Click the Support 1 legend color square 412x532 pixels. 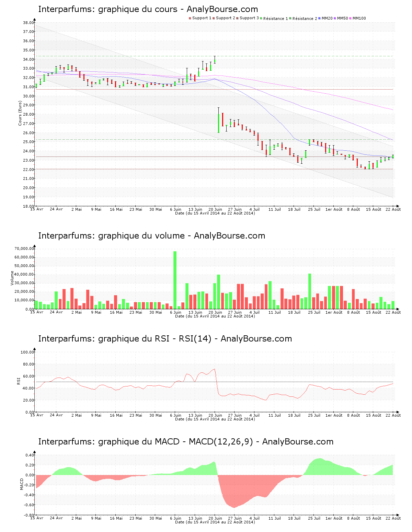pyautogui.click(x=190, y=18)
